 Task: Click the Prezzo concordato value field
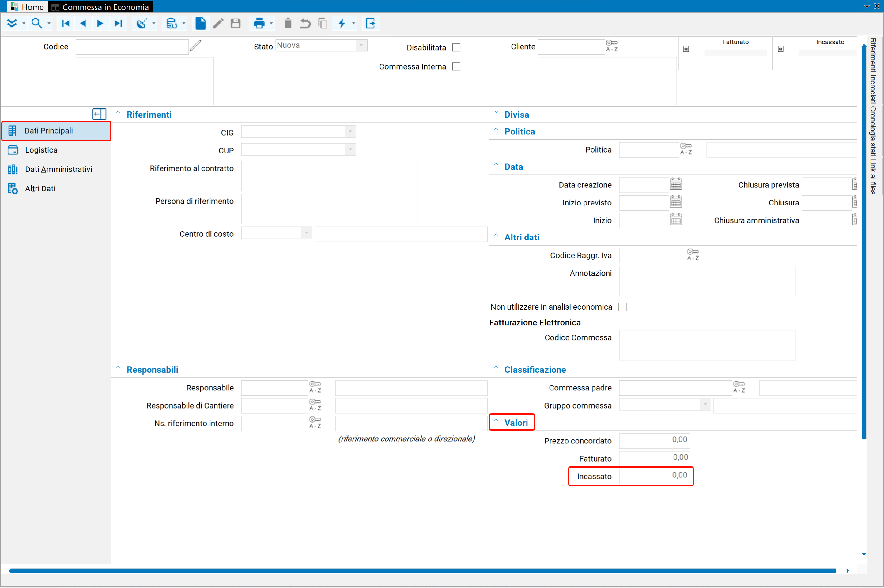(654, 440)
